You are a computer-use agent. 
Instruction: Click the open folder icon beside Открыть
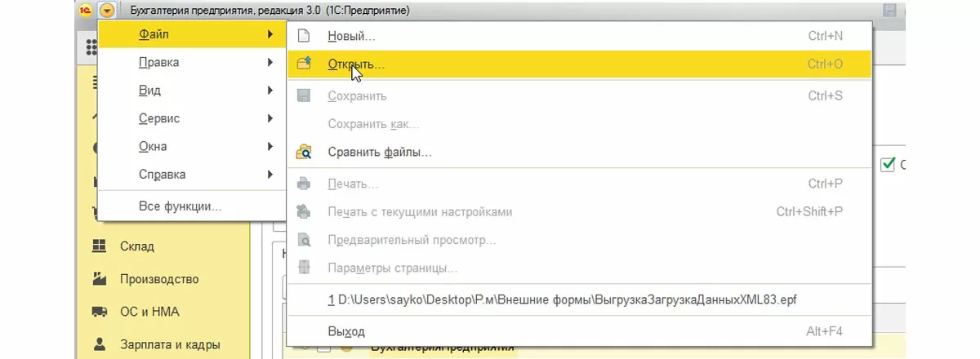(x=304, y=64)
